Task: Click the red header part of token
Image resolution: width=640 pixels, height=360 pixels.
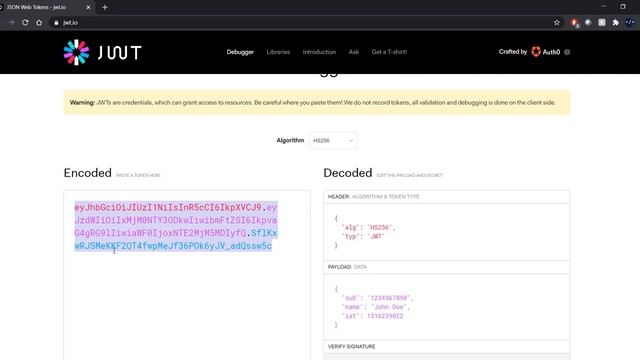Action: pyautogui.click(x=168, y=207)
